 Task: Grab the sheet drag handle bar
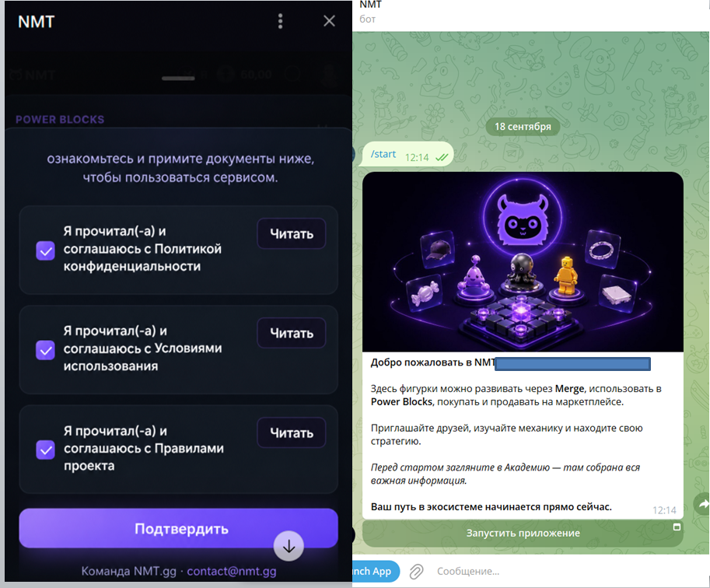[178, 79]
